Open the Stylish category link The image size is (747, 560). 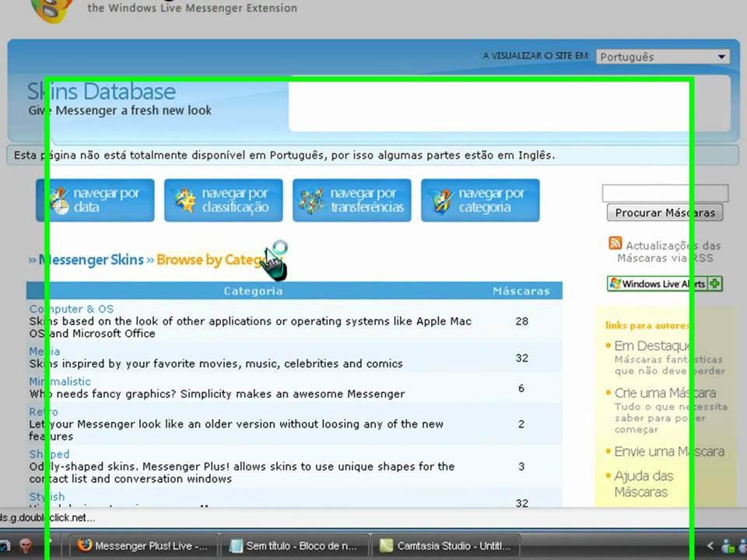click(x=47, y=497)
